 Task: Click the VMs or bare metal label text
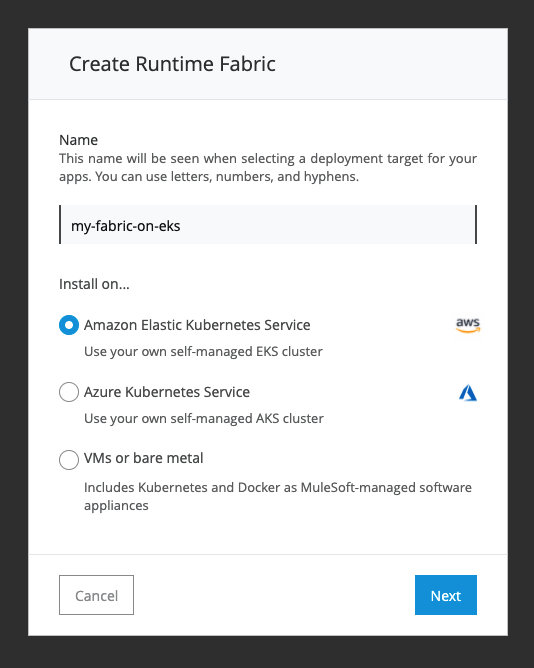click(x=144, y=458)
